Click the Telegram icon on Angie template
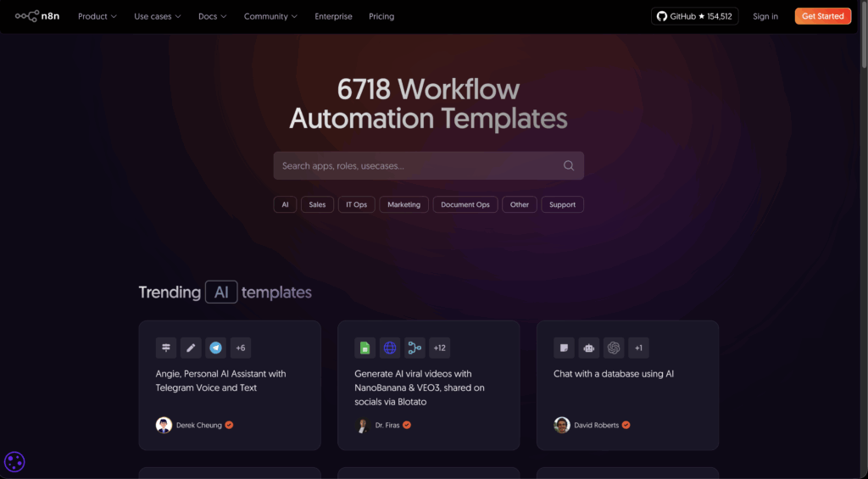The image size is (868, 479). 216,348
